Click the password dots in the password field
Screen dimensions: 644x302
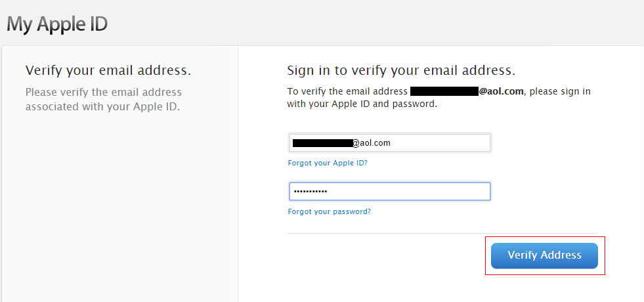(310, 192)
